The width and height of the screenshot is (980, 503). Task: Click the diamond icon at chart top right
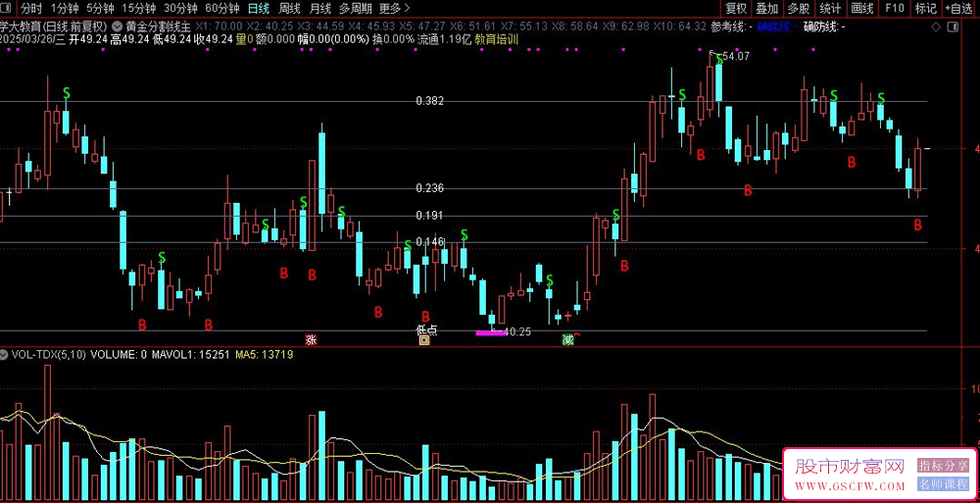936,27
